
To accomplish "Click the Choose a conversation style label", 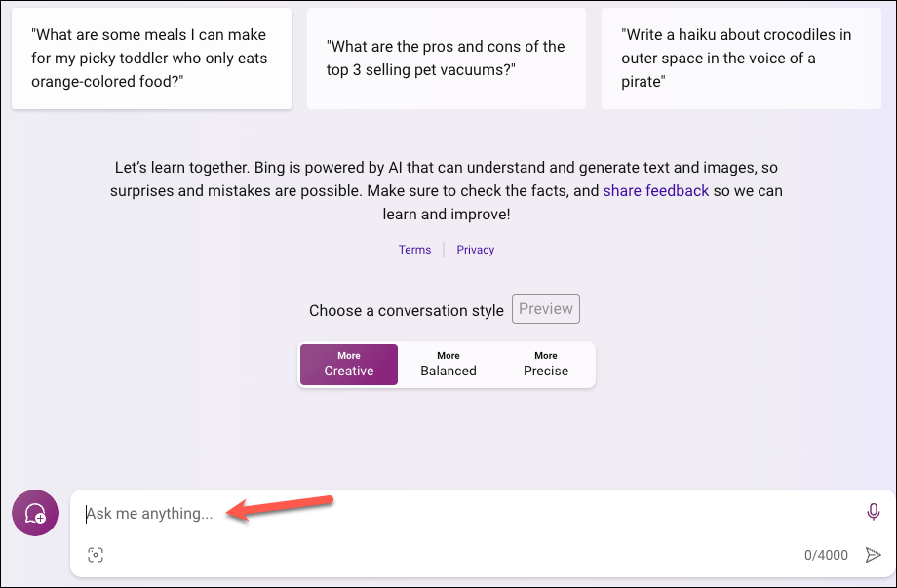I will pyautogui.click(x=407, y=310).
